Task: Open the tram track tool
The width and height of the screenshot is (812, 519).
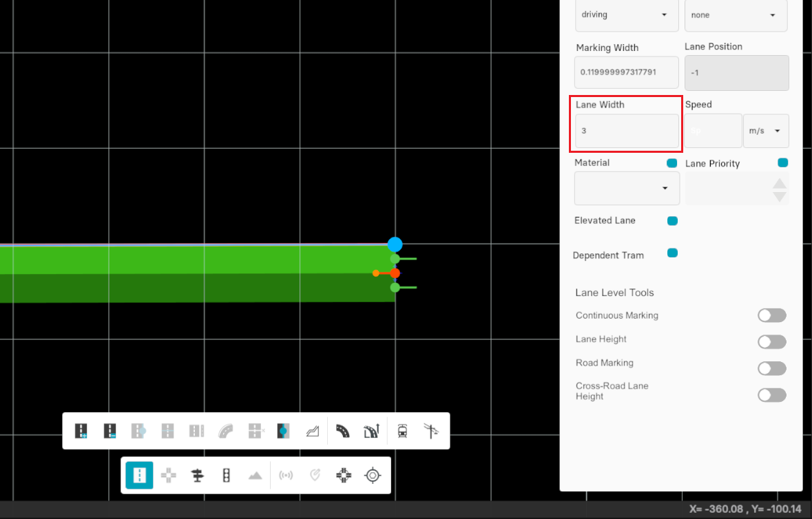Action: pyautogui.click(x=402, y=431)
